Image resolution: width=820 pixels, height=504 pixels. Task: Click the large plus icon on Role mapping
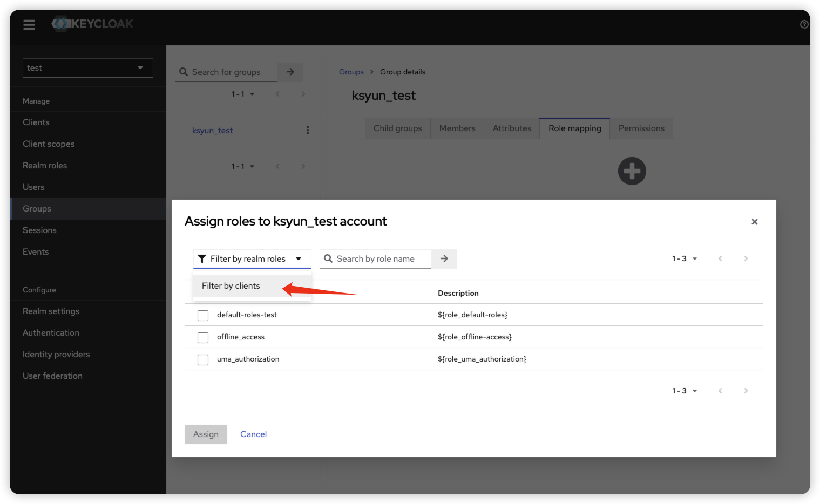632,171
